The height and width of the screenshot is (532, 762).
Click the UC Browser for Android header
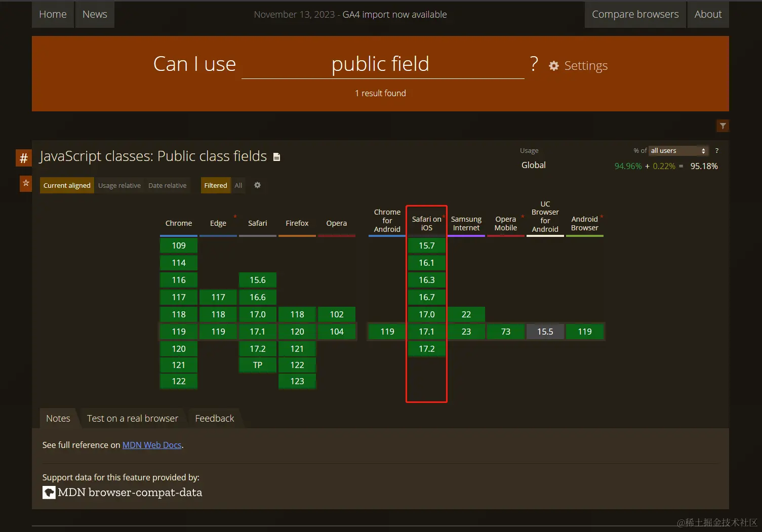[x=545, y=217]
